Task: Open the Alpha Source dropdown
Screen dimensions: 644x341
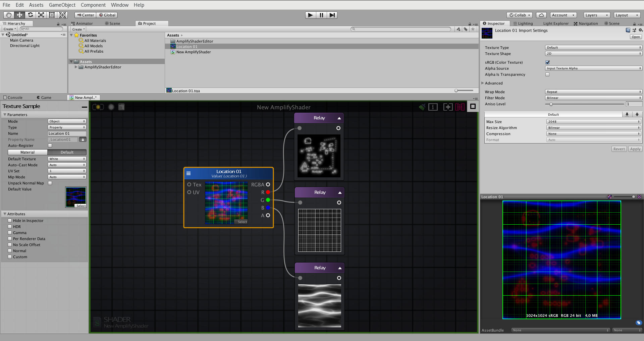Action: click(x=593, y=68)
